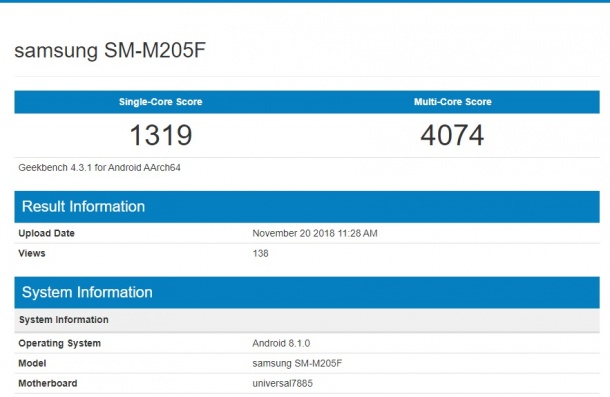Click 'Geekbench 4.3.1 for Android AArch64' text
Screen dimensions: 610x397
click(x=99, y=168)
